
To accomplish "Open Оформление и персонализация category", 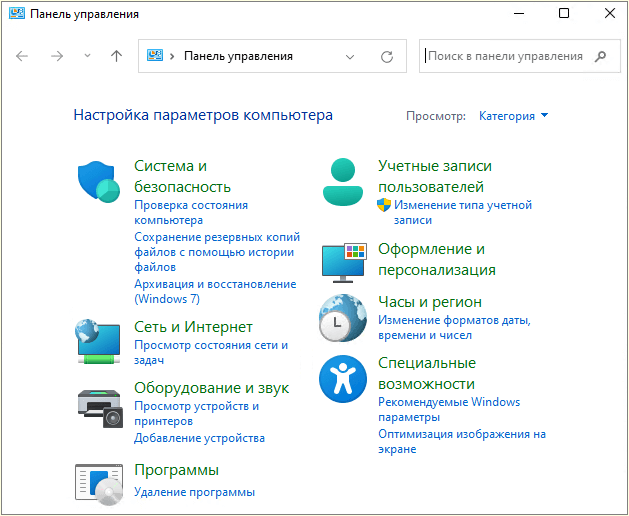I will click(437, 259).
